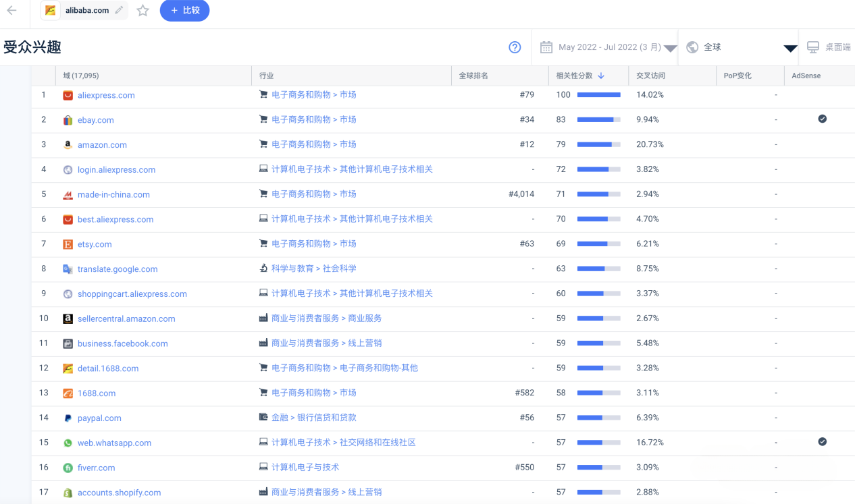Open the shoppingcart.aliexpress.com domain link

point(132,294)
